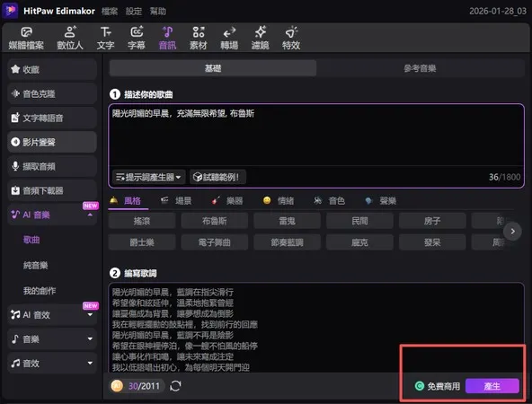Choose the 雷鬼 reggae style tag

(x=287, y=221)
